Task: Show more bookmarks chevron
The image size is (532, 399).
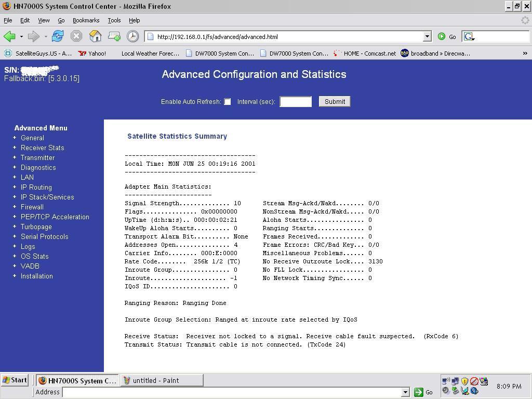Action: pyautogui.click(x=525, y=54)
